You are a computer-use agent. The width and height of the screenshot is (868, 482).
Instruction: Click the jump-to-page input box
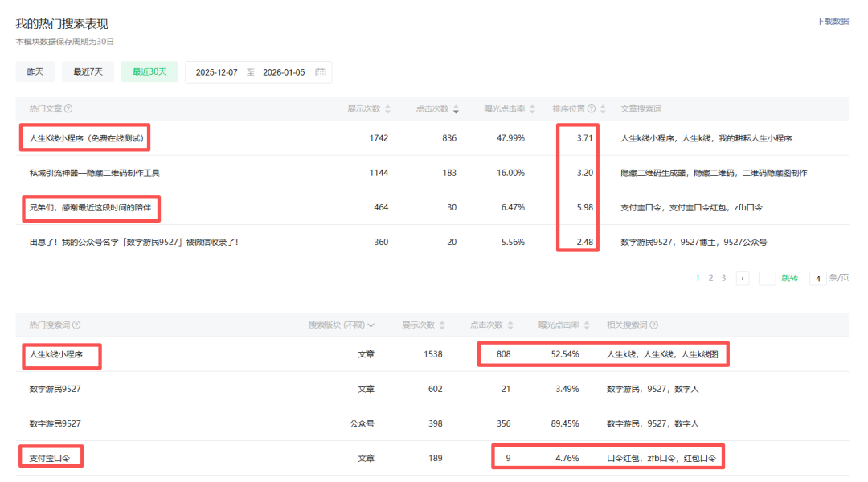767,278
